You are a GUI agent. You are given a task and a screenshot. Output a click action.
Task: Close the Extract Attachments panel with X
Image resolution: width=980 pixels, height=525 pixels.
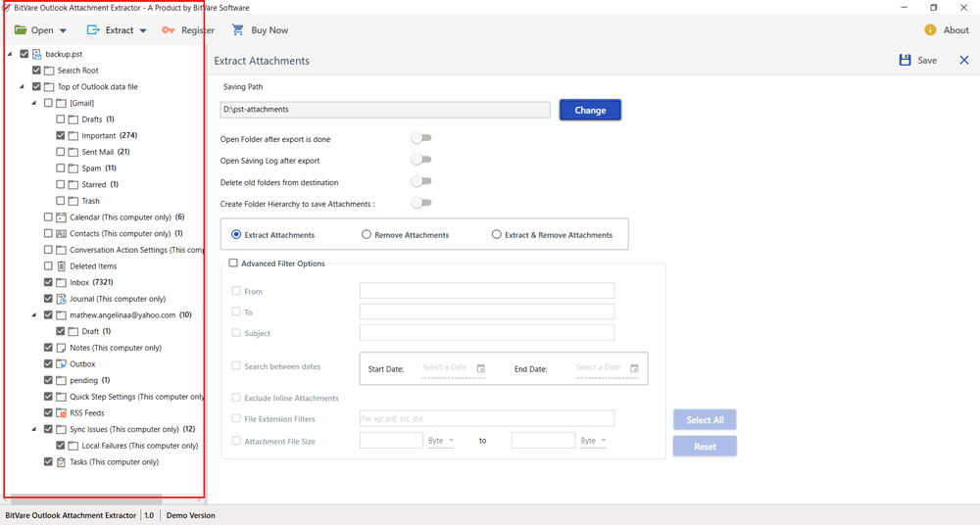click(x=963, y=61)
